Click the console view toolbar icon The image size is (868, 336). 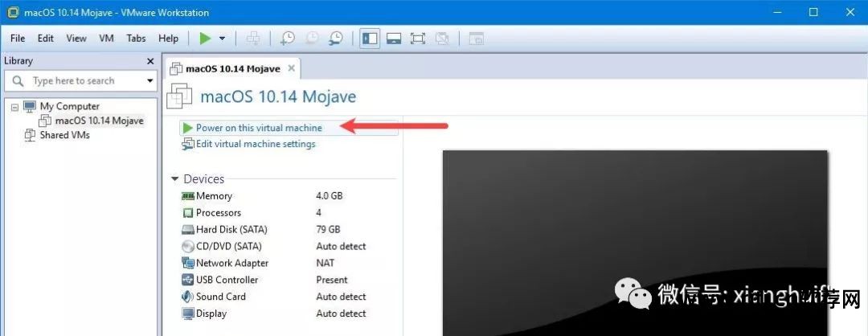point(476,39)
